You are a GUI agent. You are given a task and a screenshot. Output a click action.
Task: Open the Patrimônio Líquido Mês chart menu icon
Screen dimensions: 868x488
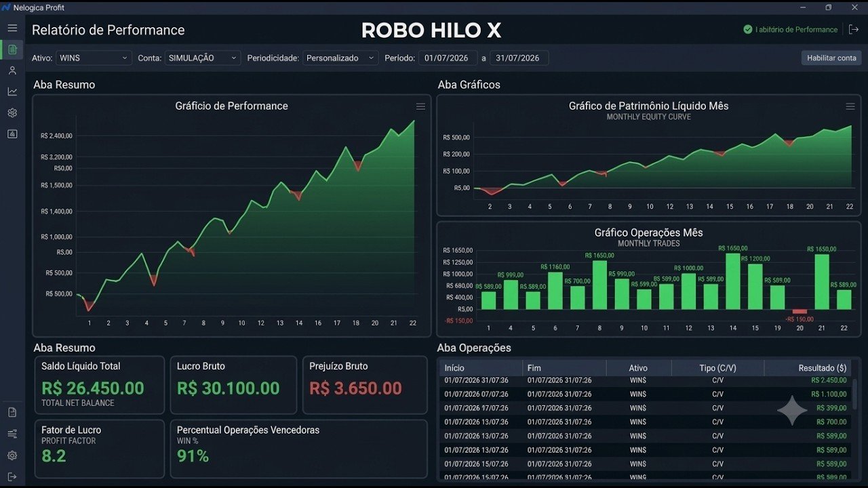(850, 106)
